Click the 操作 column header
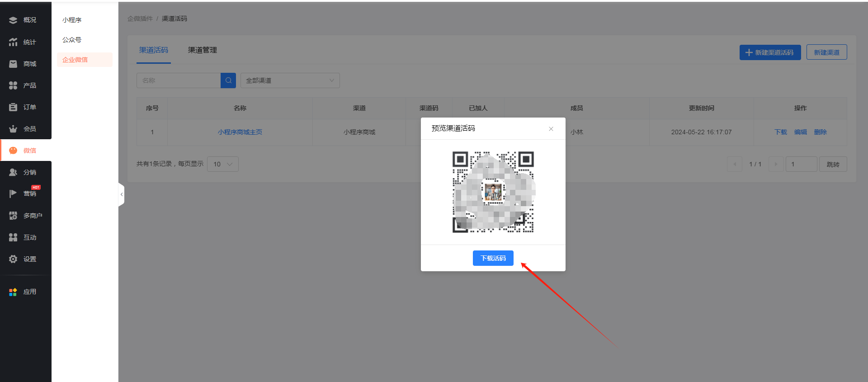The height and width of the screenshot is (382, 868). pos(801,108)
